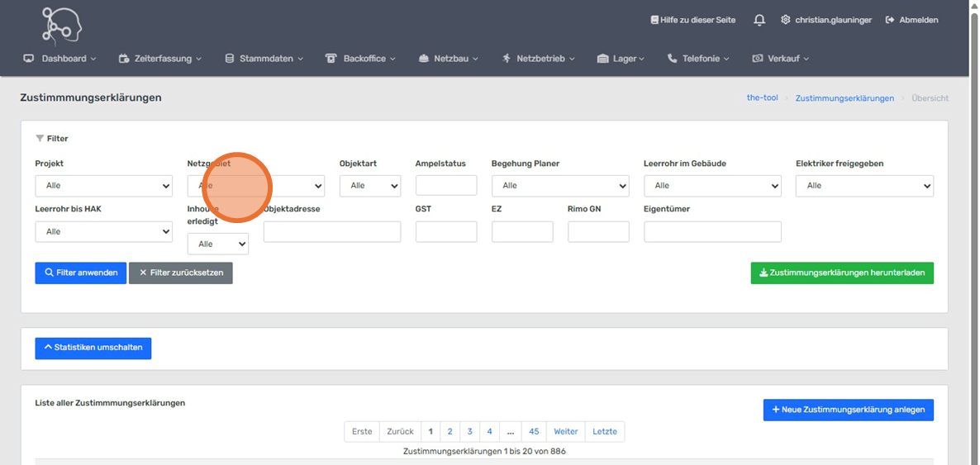Click the filter funnel icon
Screen dimensions: 980x465
pyautogui.click(x=40, y=139)
